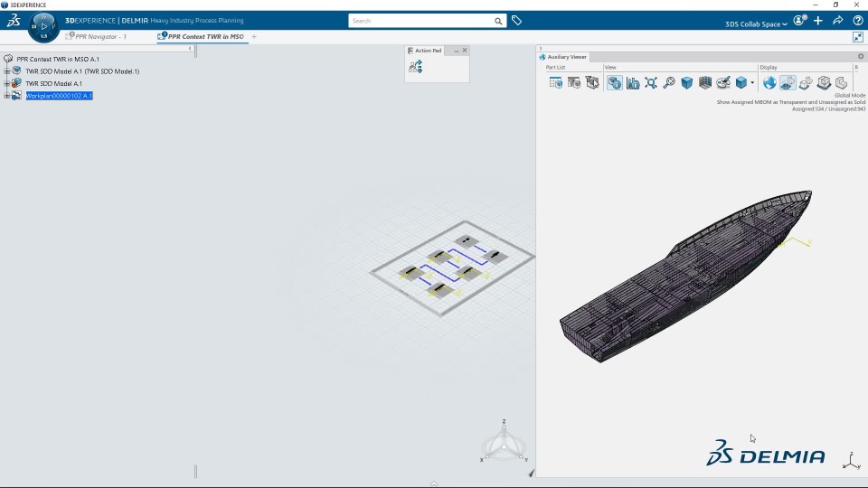Select the PPR Context TWR in MSO tab
The image size is (868, 488).
[x=201, y=36]
